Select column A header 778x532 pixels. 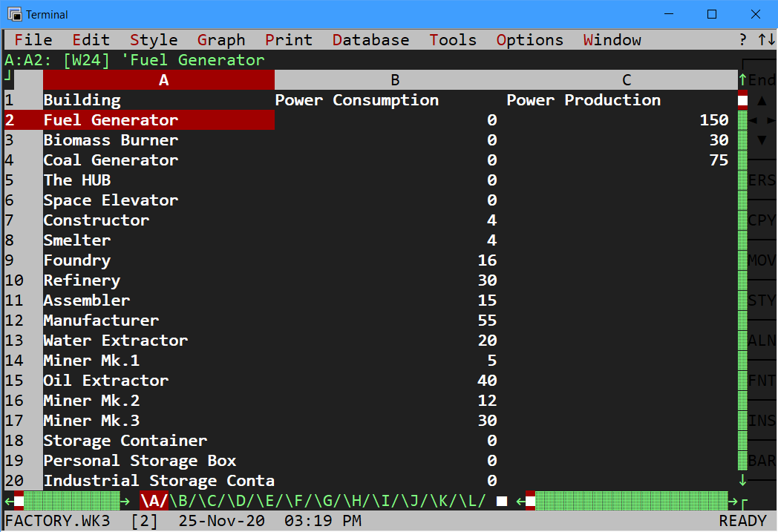pos(159,80)
